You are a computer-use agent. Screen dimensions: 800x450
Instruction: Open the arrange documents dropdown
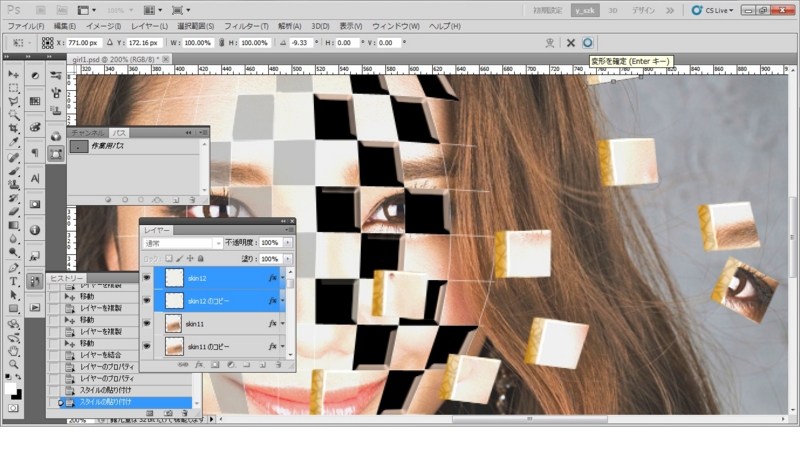[153, 10]
